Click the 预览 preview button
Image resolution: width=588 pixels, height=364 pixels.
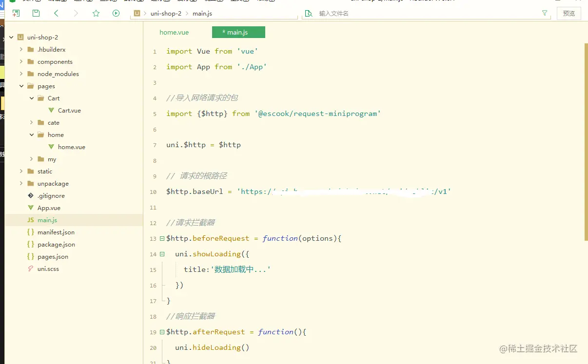(x=569, y=13)
